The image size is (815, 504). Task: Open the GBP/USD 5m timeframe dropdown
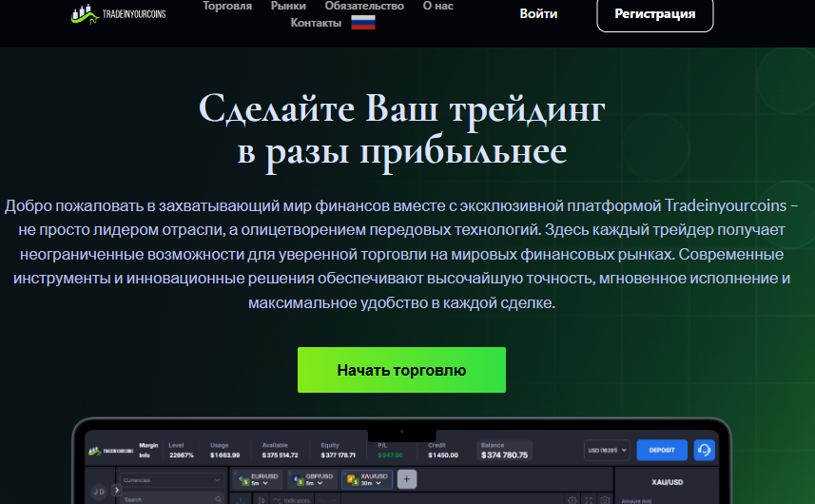coord(315,483)
